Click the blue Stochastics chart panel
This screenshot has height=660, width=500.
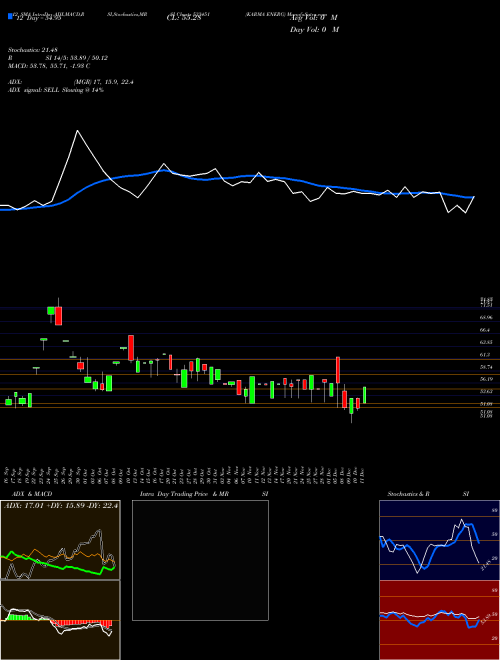click(439, 540)
